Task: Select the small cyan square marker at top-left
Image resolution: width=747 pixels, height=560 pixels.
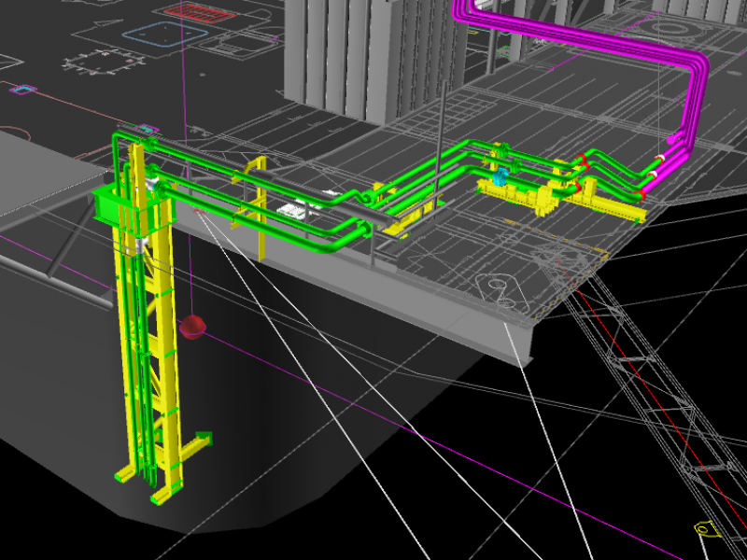Action: [x=22, y=90]
